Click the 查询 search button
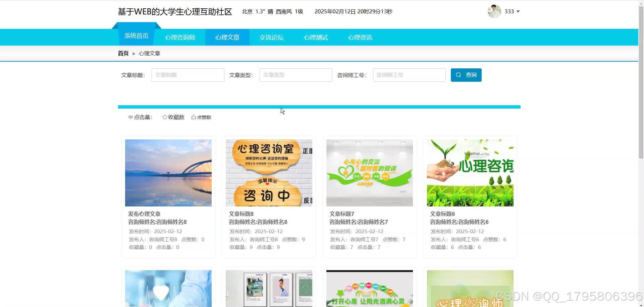Screen dimensions: 644x307 pos(466,75)
